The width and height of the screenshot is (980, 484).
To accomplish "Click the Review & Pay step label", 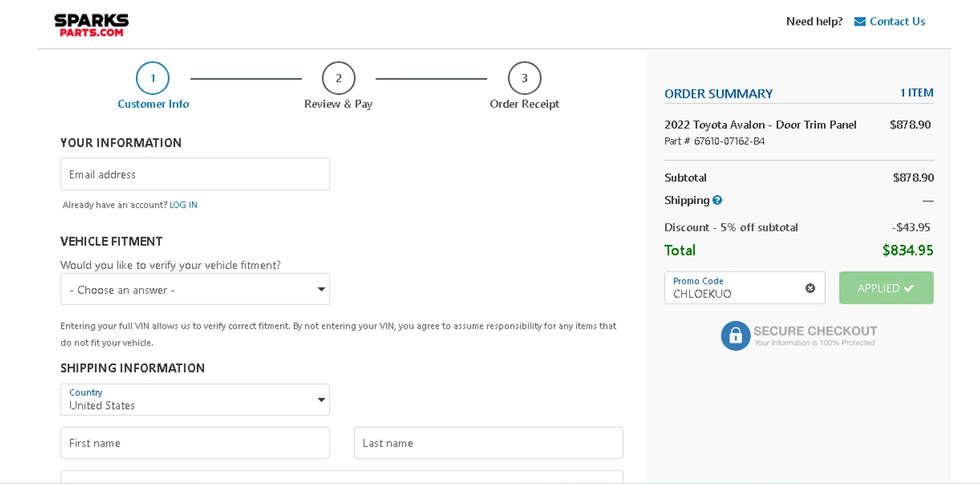I will click(x=338, y=104).
